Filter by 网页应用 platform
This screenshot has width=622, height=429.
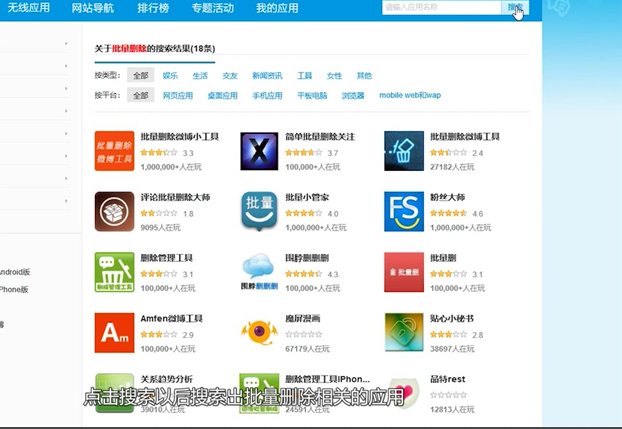point(178,95)
